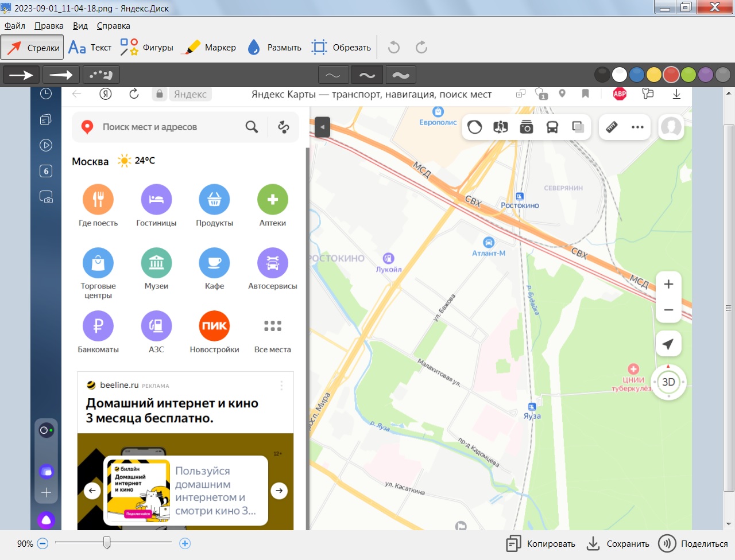Screen dimensions: 735x560
Task: Pick the black color swatch
Action: click(602, 75)
